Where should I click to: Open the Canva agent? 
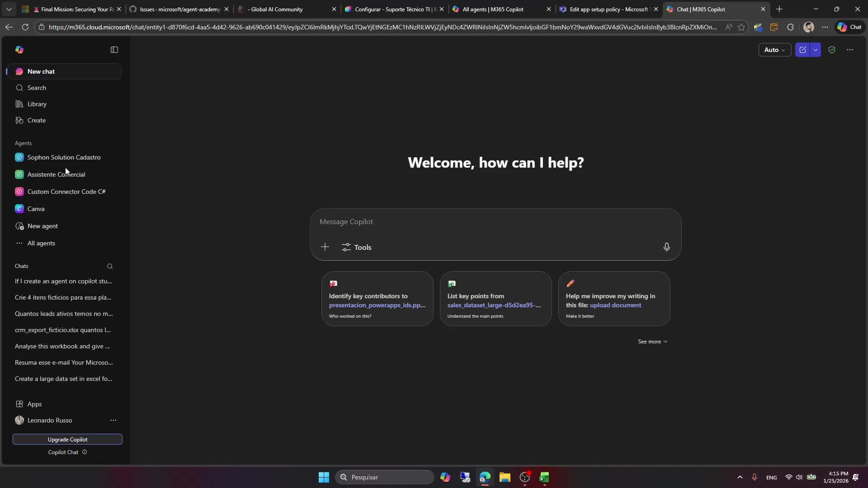click(36, 209)
